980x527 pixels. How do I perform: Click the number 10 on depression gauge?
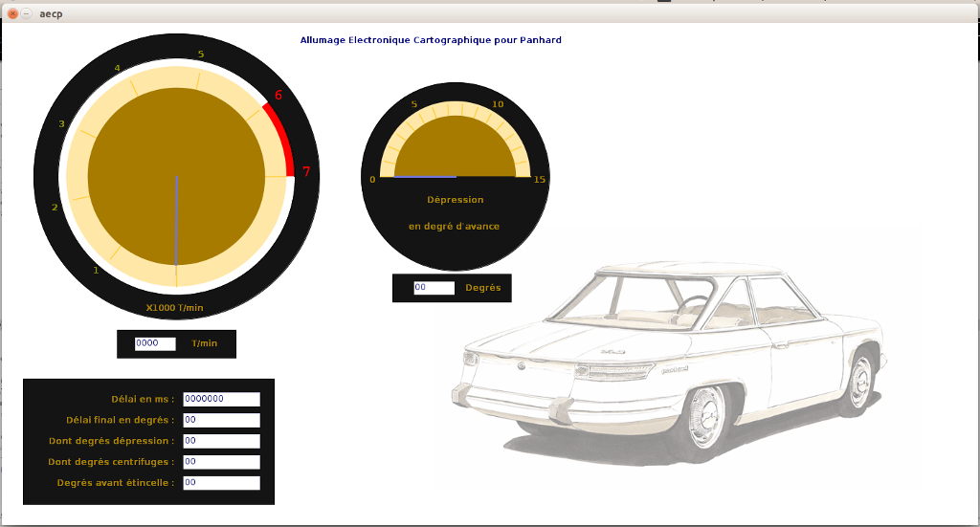(x=498, y=104)
